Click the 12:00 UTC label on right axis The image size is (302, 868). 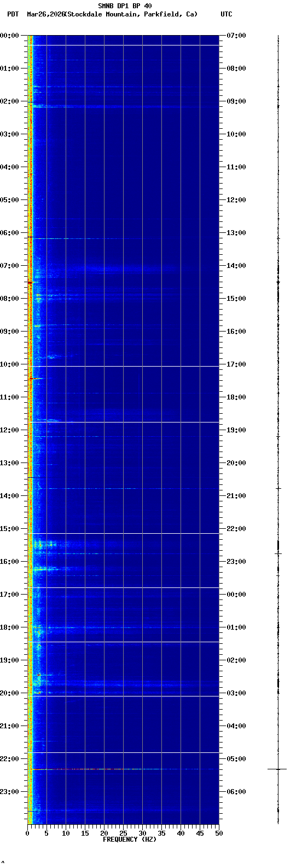click(x=236, y=199)
